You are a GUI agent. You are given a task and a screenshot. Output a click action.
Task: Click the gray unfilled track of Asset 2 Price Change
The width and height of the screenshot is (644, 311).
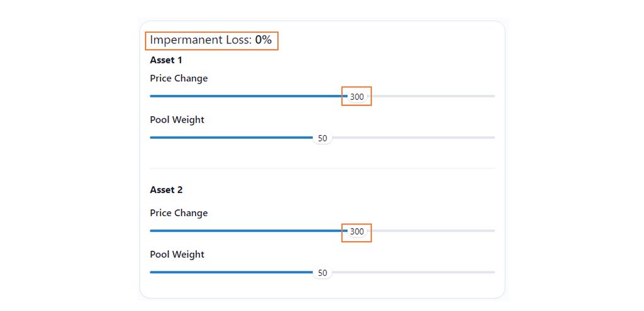[x=434, y=231]
